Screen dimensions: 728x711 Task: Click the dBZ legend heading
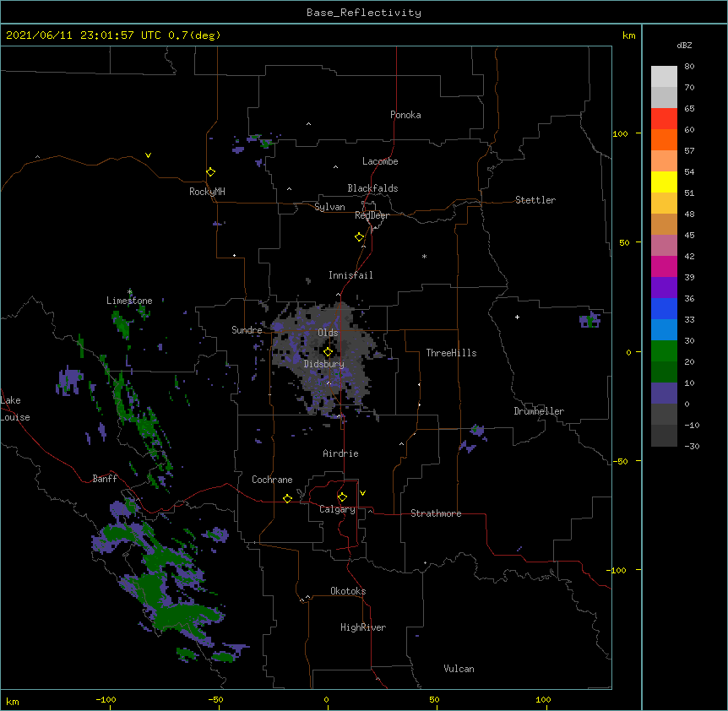[684, 45]
